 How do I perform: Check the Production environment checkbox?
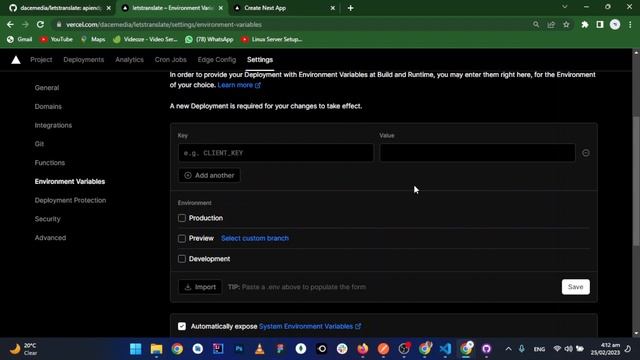tap(182, 218)
